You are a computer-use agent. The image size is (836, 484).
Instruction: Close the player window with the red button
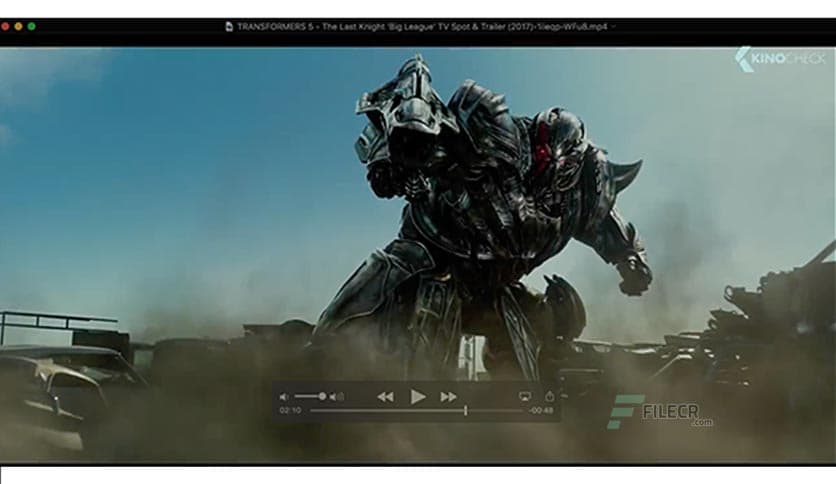(x=5, y=26)
